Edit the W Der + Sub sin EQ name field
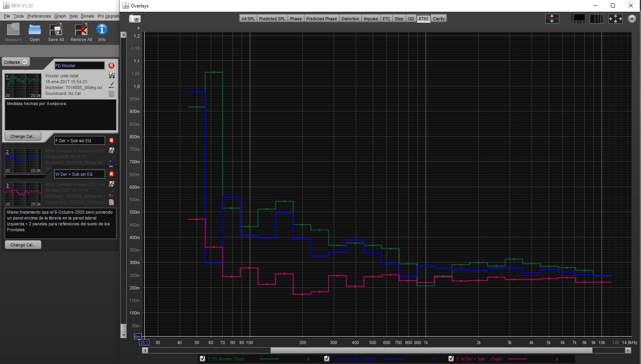The width and height of the screenshot is (641, 364). (x=79, y=174)
